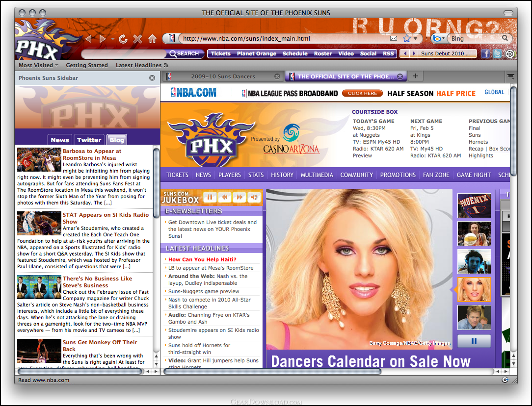Open the Suns Facebook page icon
The height and width of the screenshot is (406, 532).
(x=485, y=53)
